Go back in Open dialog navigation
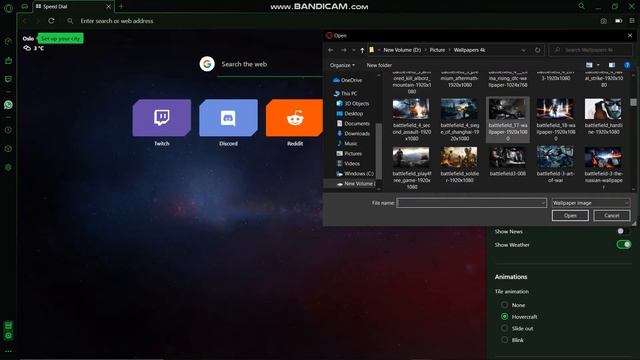This screenshot has height=360, width=640. click(331, 50)
